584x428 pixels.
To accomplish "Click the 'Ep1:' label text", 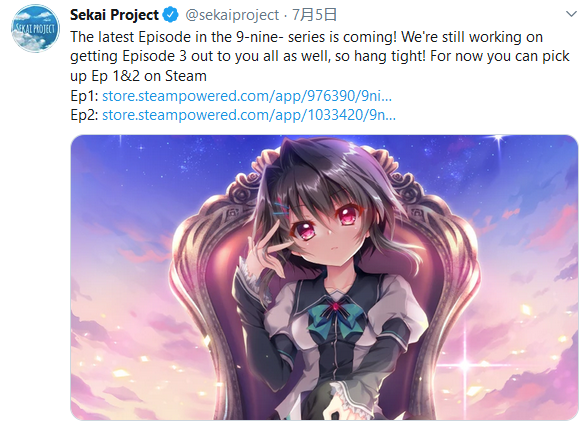I will tap(84, 96).
